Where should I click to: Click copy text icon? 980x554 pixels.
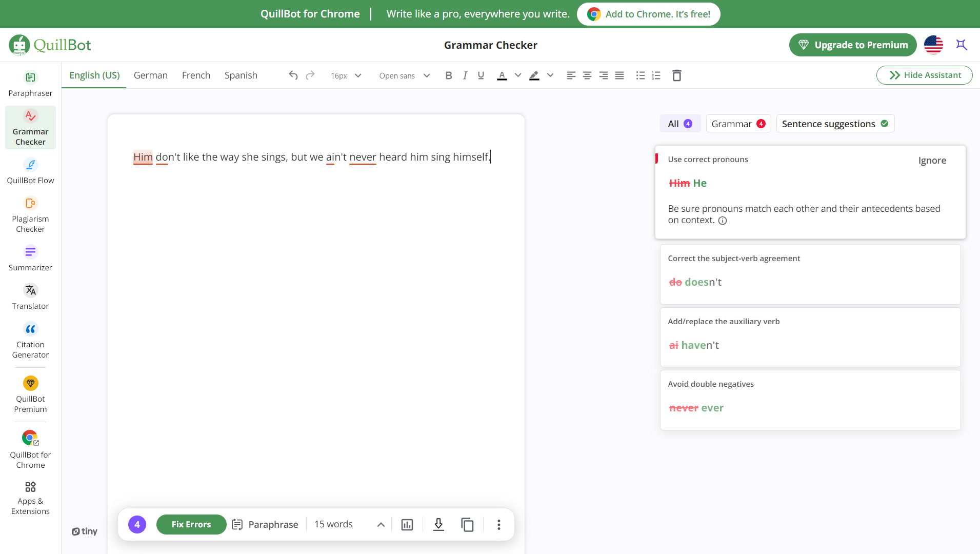467,524
